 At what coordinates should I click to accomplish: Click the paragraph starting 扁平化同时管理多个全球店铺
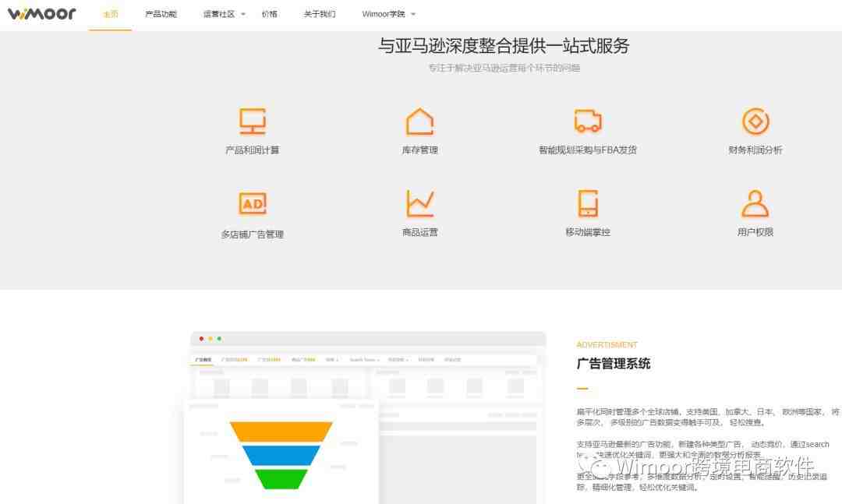tap(708, 417)
